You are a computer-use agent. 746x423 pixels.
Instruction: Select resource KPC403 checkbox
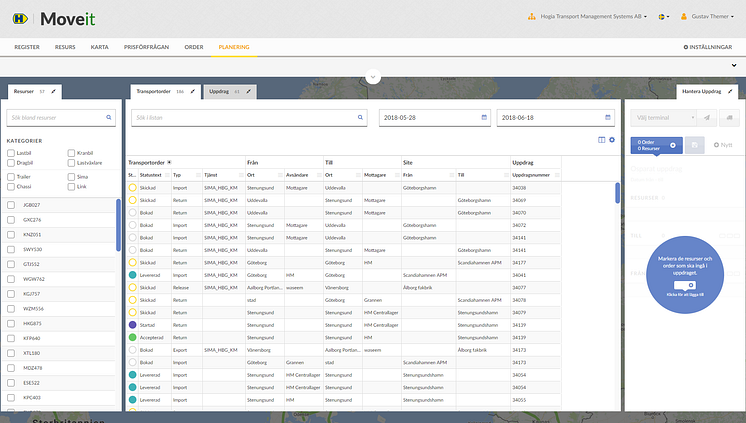[11, 398]
